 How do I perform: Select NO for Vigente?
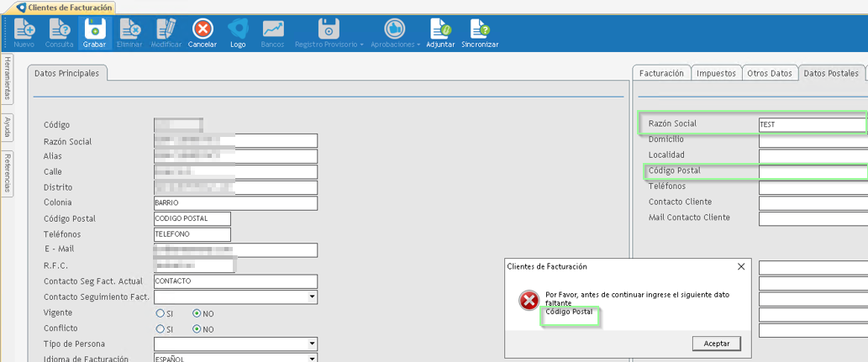coord(197,313)
